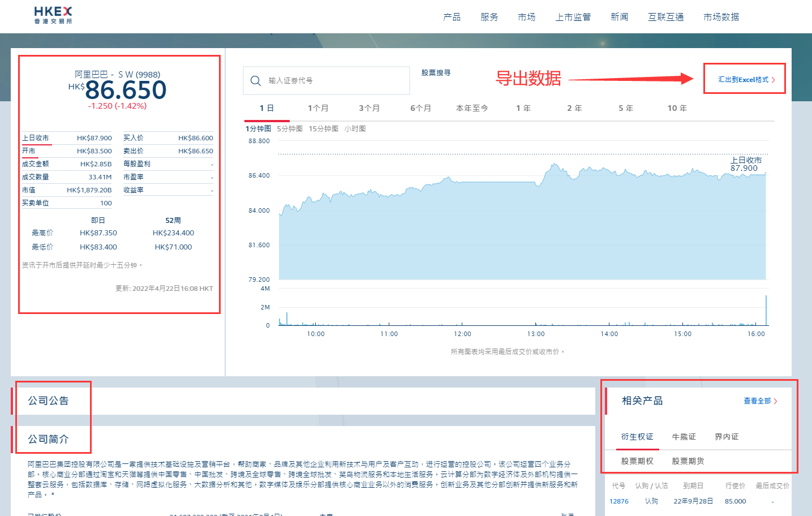The width and height of the screenshot is (812, 516).
Task: Click the 成交金额 value HK$2.85B
Action: 96,164
